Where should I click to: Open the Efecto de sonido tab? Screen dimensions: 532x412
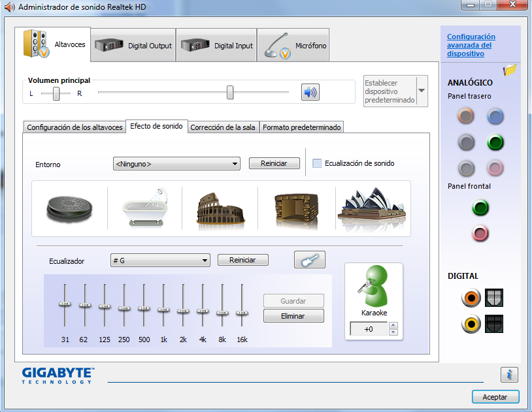click(156, 126)
